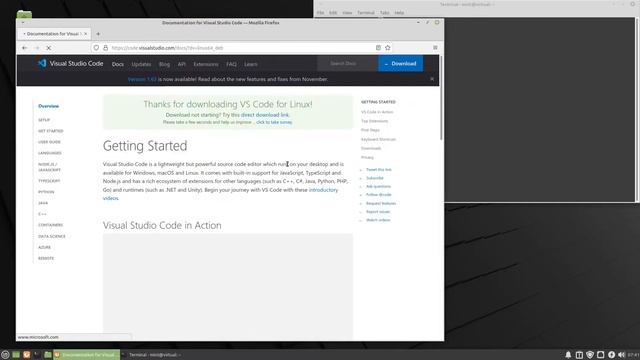Click Firefox Documentation window taskbar button
Screen dimensions: 640x360
(x=87, y=355)
